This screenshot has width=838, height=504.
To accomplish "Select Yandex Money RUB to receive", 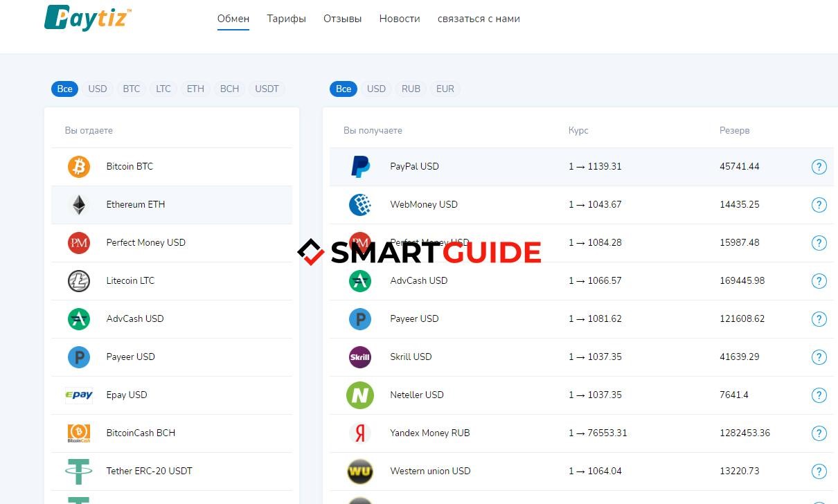I will (582, 433).
